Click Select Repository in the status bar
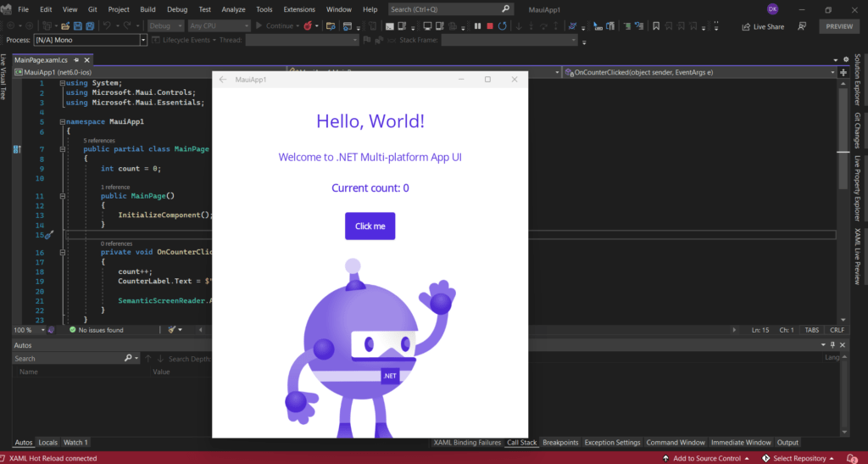Viewport: 868px width, 464px height. [798, 458]
